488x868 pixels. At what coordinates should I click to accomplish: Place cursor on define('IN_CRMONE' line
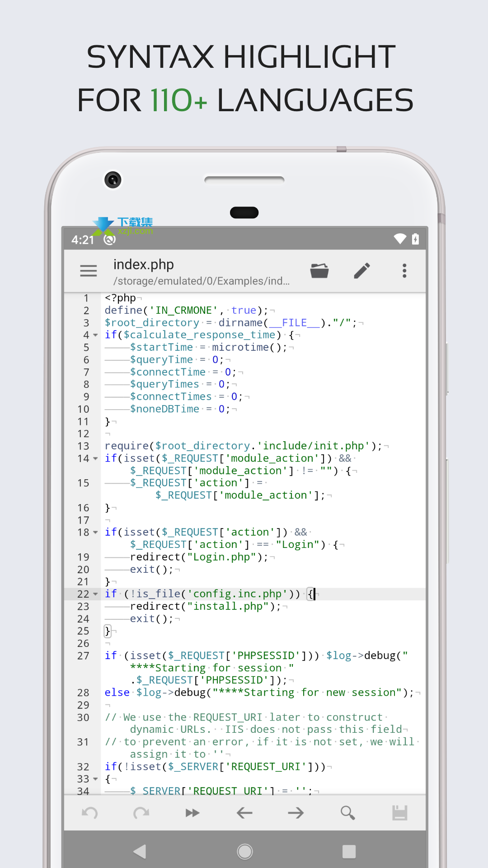coord(187,310)
